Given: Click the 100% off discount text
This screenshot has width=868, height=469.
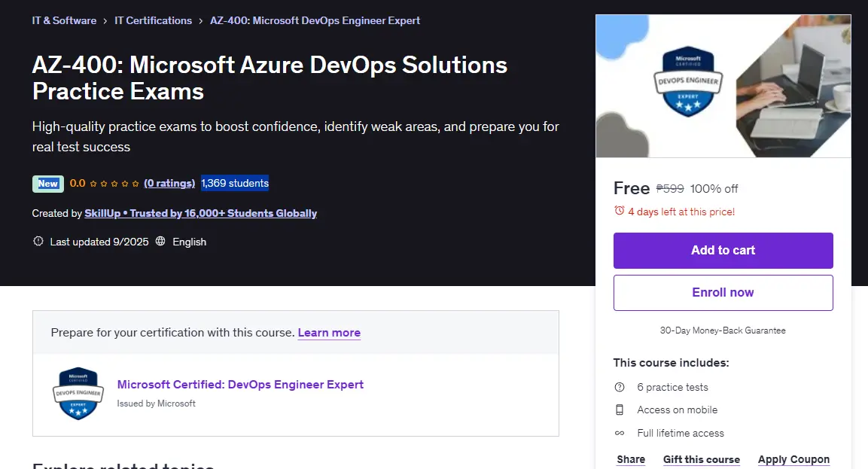Looking at the screenshot, I should (x=714, y=189).
